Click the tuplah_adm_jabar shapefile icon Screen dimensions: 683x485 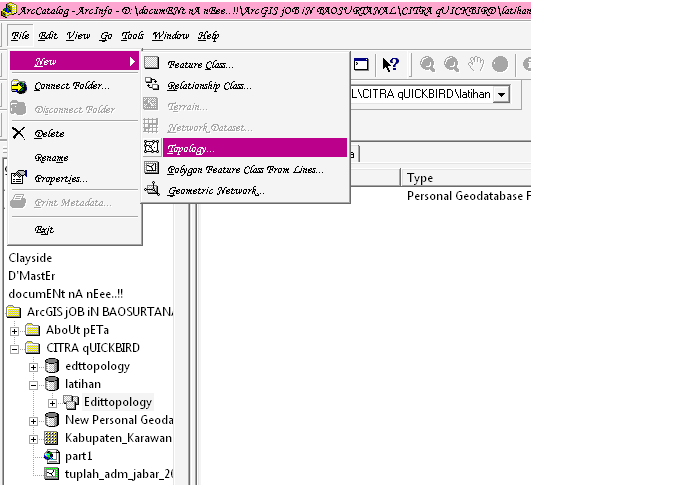(x=51, y=474)
